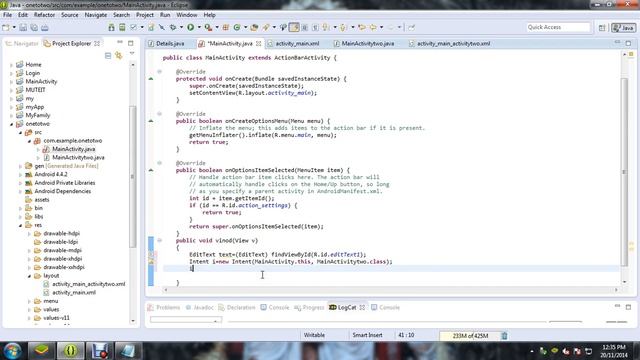The width and height of the screenshot is (640, 360).
Task: Collapse the src folder
Action: [x=20, y=132]
